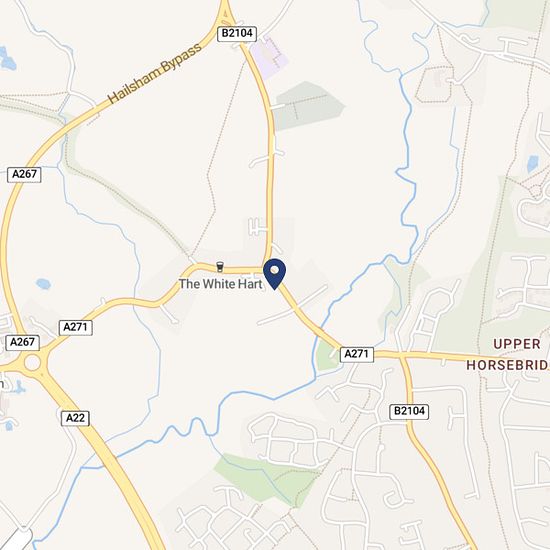Select The White Hart place label

click(221, 284)
